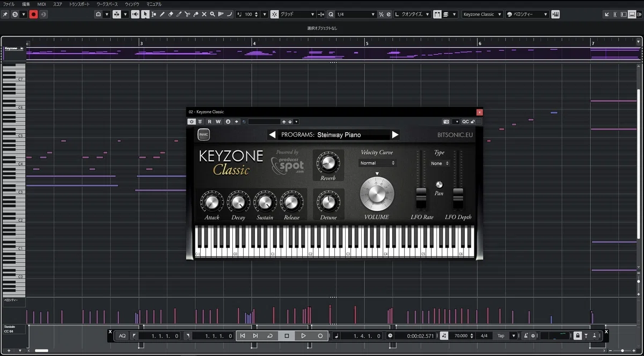Click the pin icon in toolbar

(5, 14)
